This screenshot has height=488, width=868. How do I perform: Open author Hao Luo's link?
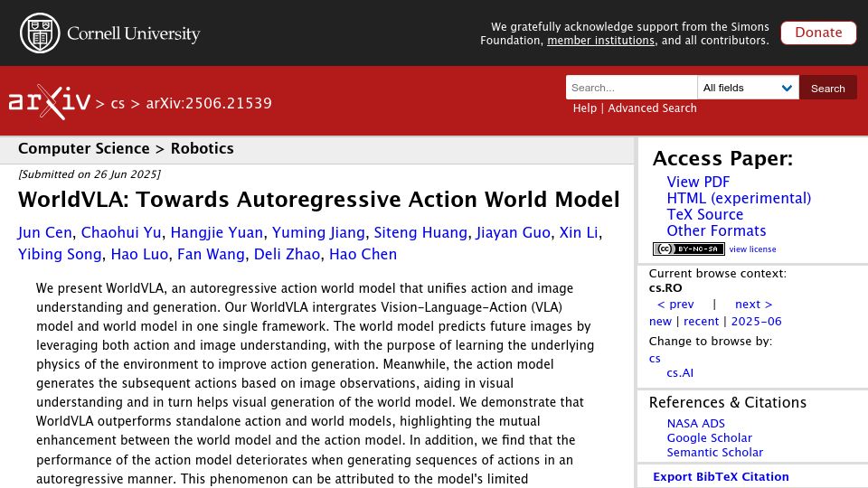tap(139, 254)
